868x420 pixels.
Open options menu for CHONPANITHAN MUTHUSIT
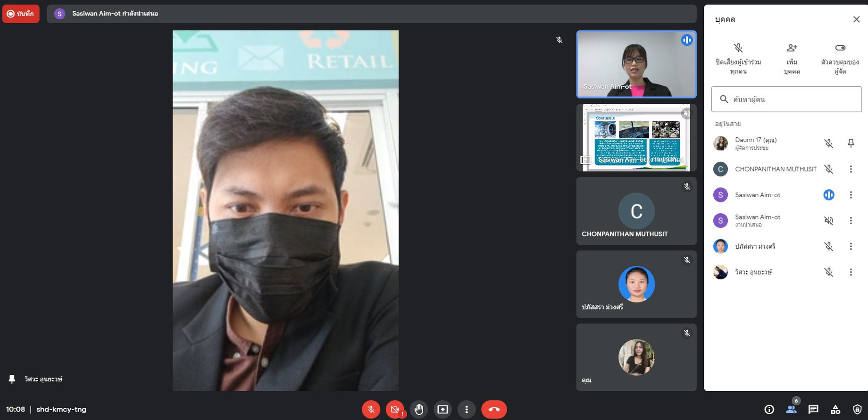point(851,169)
